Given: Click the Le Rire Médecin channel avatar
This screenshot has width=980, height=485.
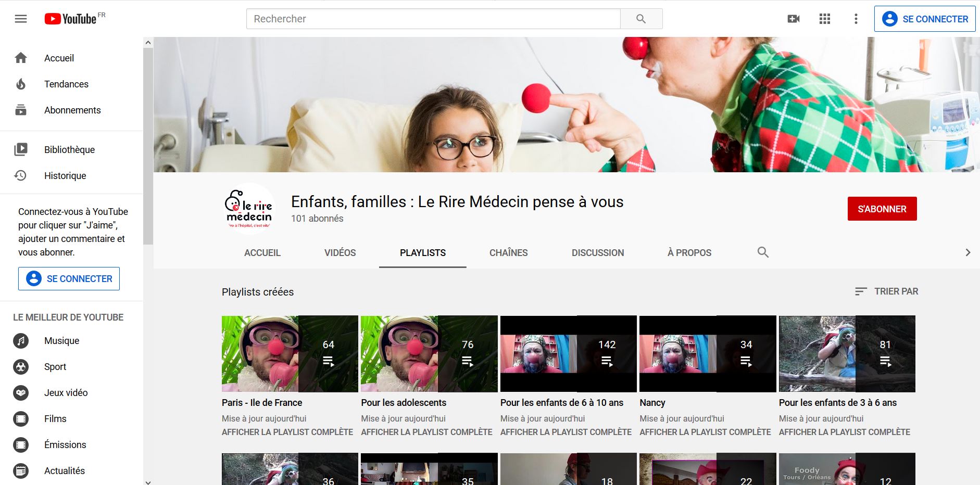Looking at the screenshot, I should point(249,209).
